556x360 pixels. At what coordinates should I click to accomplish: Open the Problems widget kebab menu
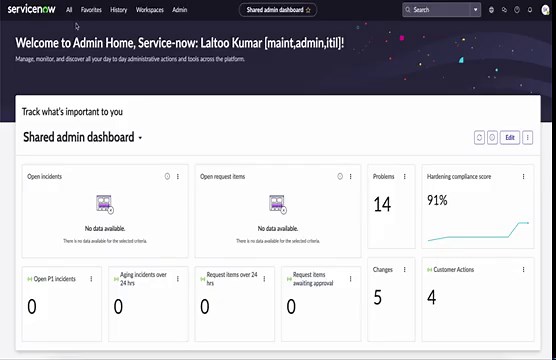[405, 176]
